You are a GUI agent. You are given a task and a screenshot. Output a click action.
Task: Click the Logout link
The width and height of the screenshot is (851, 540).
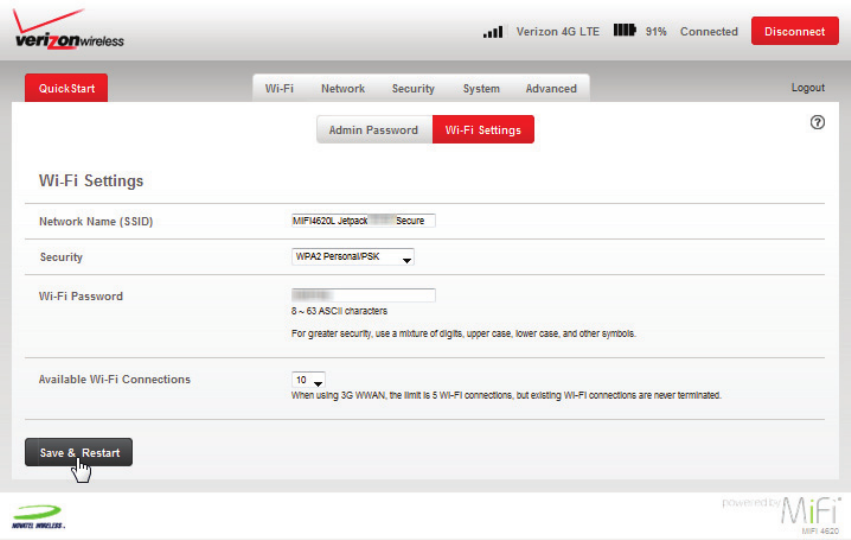point(808,87)
